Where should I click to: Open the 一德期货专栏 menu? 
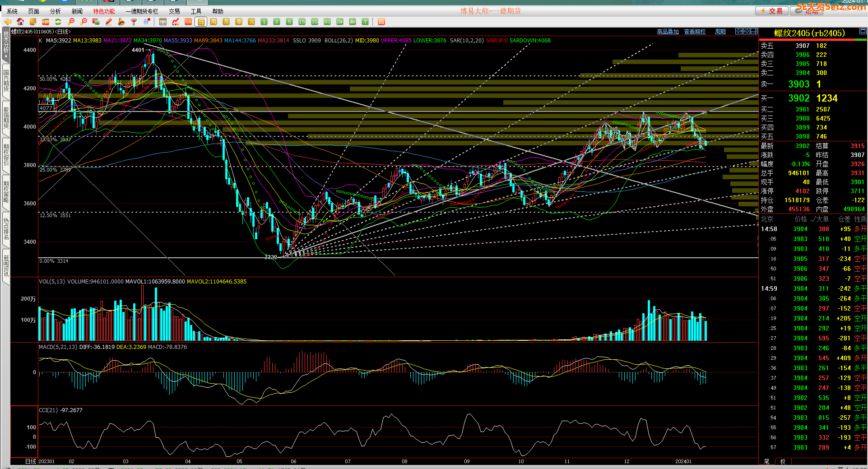point(142,11)
